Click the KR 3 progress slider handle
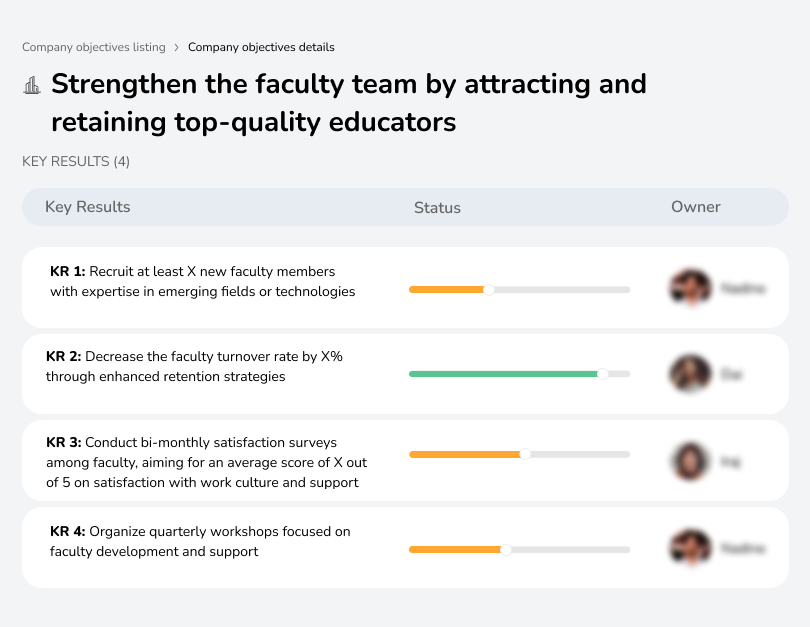This screenshot has height=627, width=810. click(x=526, y=454)
